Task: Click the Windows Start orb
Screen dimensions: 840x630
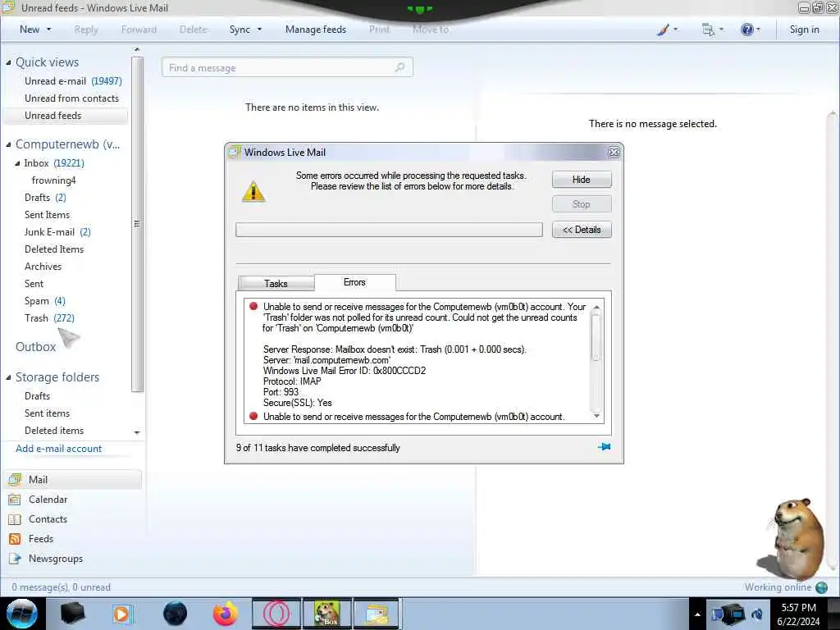Action: pos(22,614)
